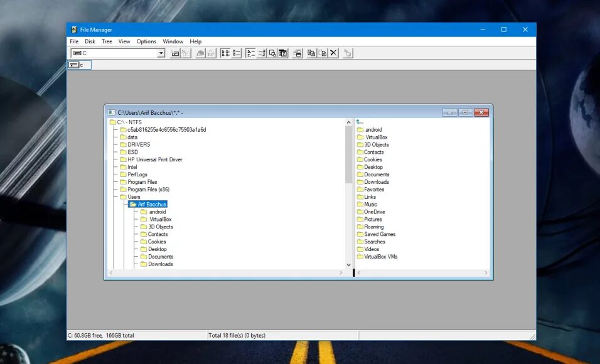Image resolution: width=600 pixels, height=364 pixels.
Task: Open the drive selection dropdown
Action: click(x=162, y=53)
